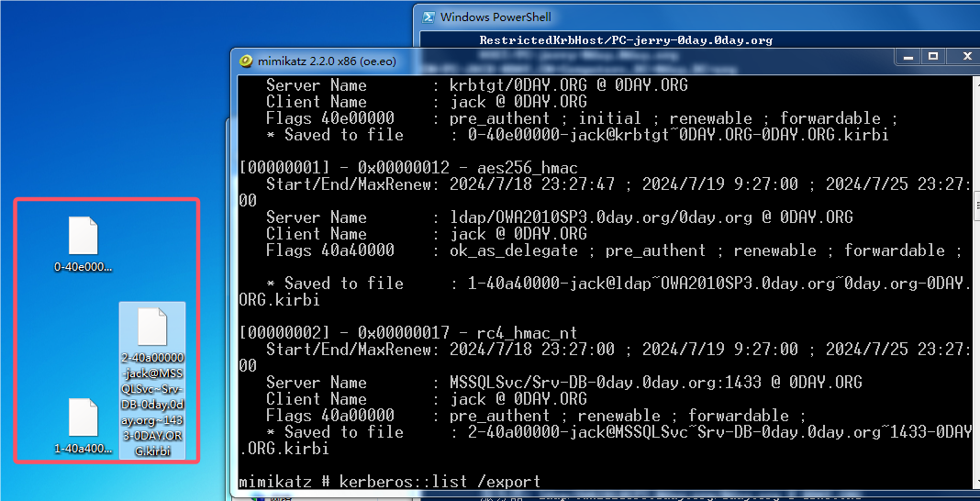Click the mimikatz 2.2.0 x86 title bar text

click(x=327, y=61)
